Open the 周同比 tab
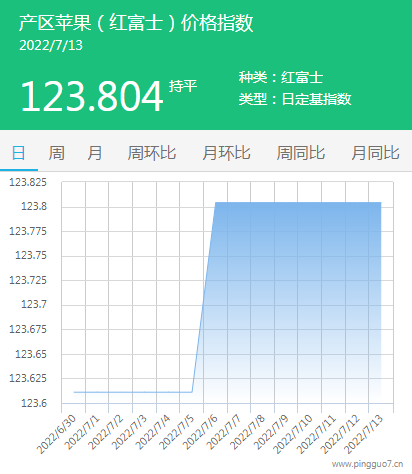 coord(301,153)
